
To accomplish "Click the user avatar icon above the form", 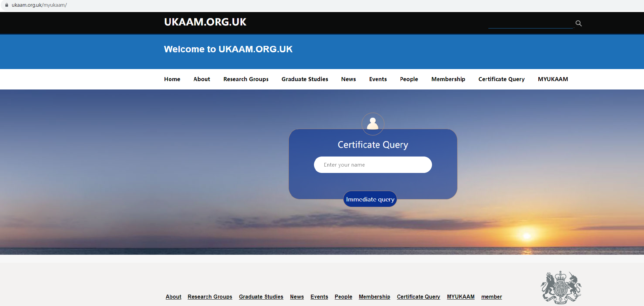I will click(x=373, y=124).
